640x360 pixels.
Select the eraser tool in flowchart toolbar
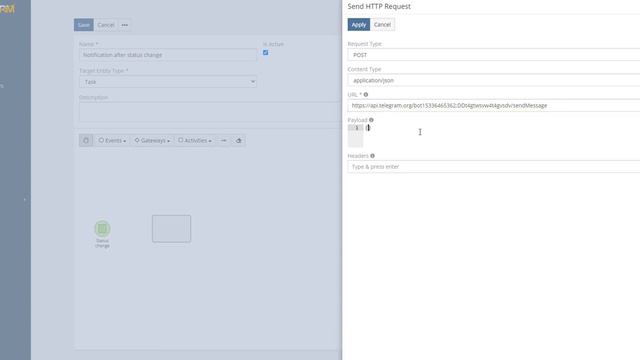pos(239,140)
